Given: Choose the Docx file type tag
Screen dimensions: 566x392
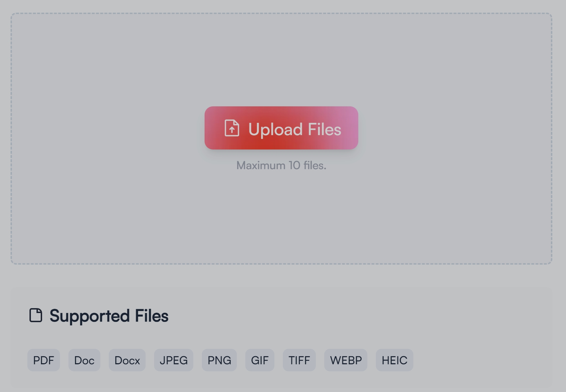Looking at the screenshot, I should (127, 360).
